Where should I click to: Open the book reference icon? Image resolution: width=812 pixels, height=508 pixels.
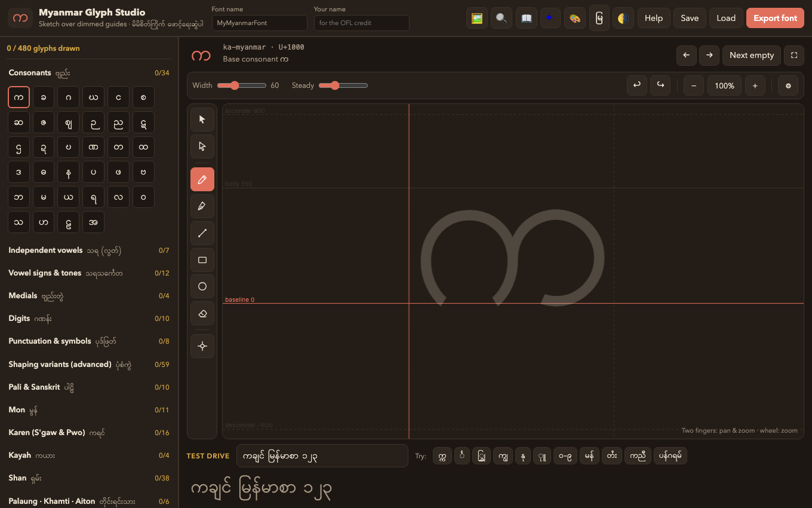(526, 18)
